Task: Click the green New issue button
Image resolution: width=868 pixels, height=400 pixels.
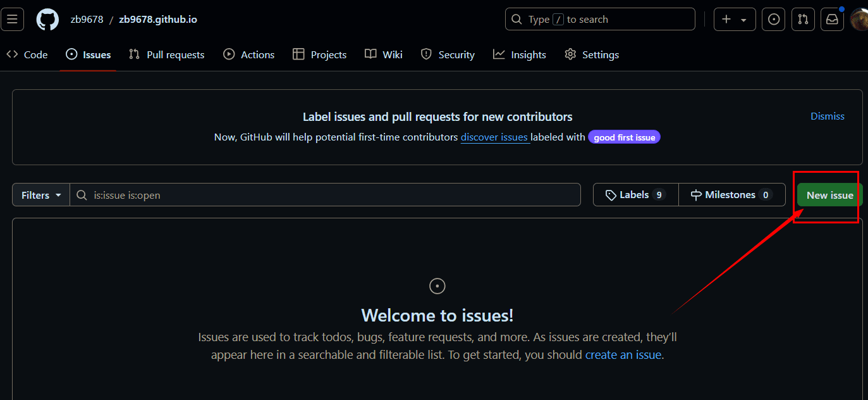Action: (x=829, y=195)
